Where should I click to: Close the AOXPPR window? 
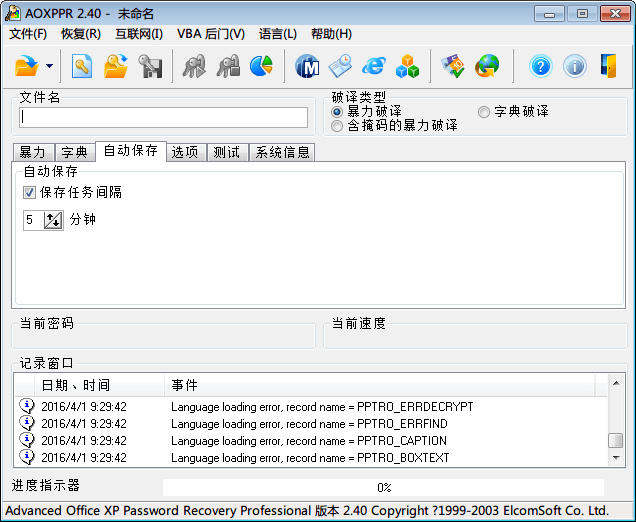(615, 14)
